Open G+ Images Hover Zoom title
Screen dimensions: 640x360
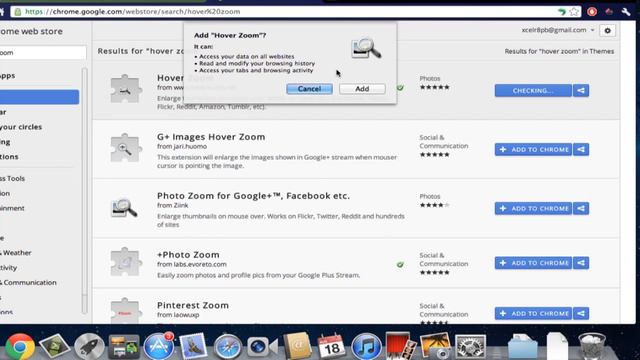[x=211, y=137]
